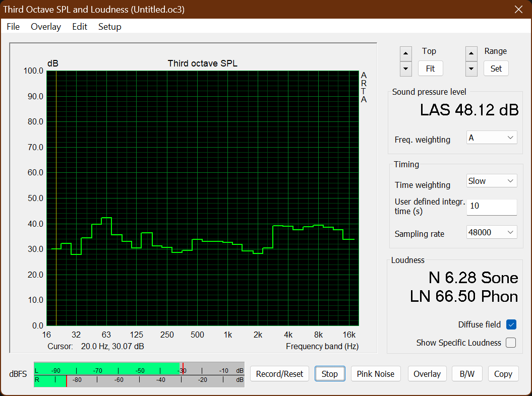Image resolution: width=532 pixels, height=396 pixels.
Task: Click the dBFS meter label
Action: click(x=18, y=374)
